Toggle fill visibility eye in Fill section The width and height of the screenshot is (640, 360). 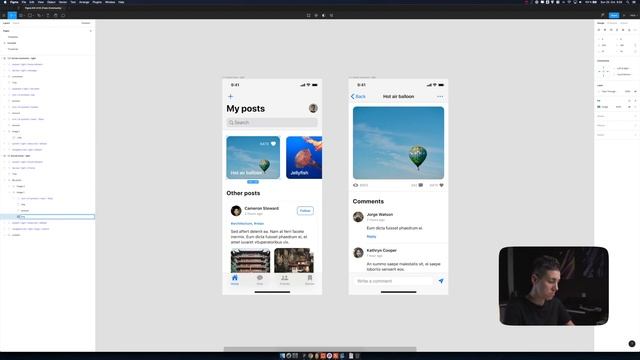629,107
